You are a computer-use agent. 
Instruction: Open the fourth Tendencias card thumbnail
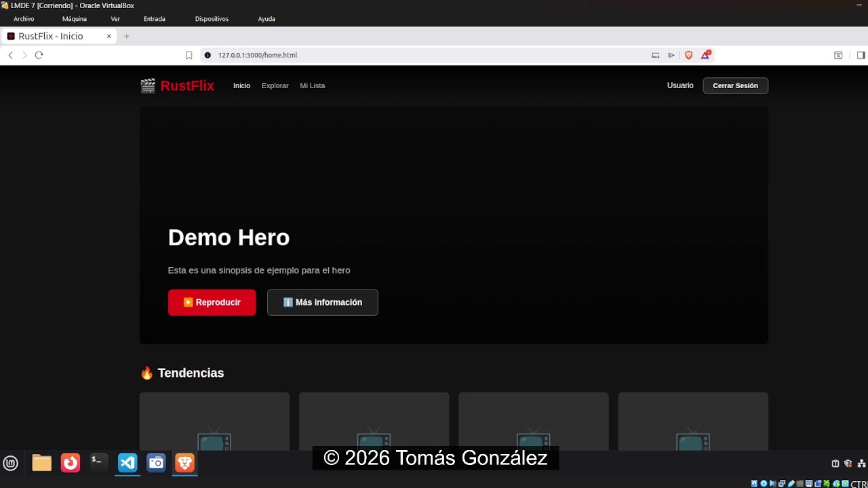coord(693,422)
